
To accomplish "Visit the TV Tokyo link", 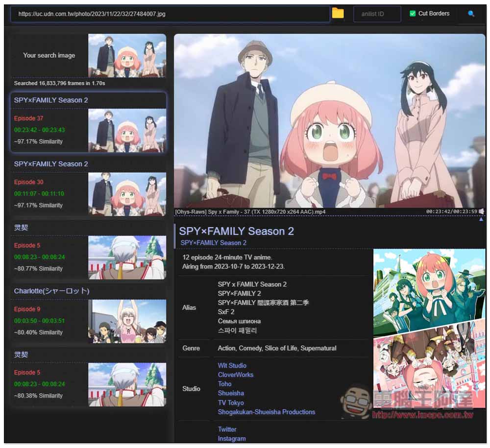I will pyautogui.click(x=231, y=402).
